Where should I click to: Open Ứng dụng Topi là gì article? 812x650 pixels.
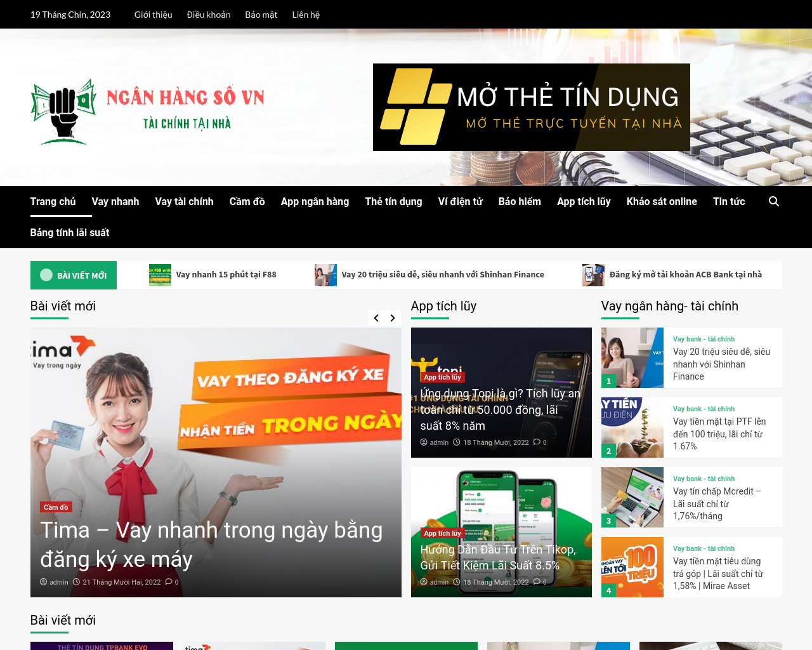500,409
